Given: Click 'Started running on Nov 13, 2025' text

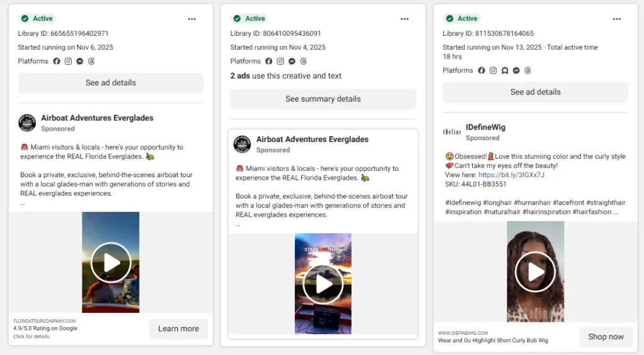Looking at the screenshot, I should (x=492, y=47).
